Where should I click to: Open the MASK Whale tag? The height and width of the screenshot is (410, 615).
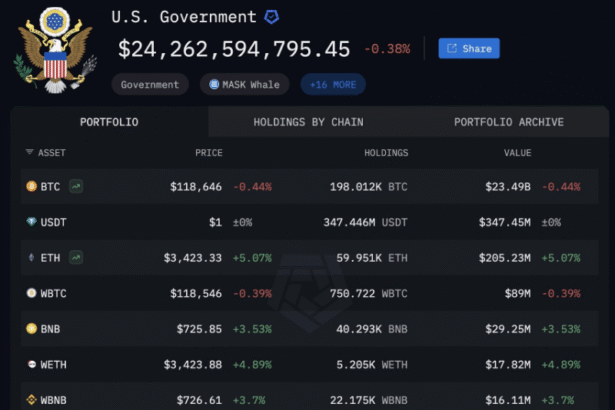[245, 85]
